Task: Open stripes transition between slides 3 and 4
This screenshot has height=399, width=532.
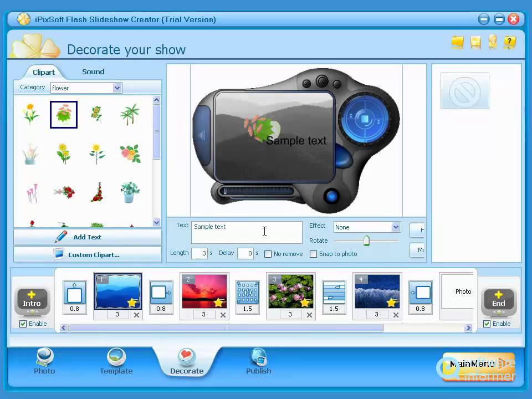Action: coord(334,293)
